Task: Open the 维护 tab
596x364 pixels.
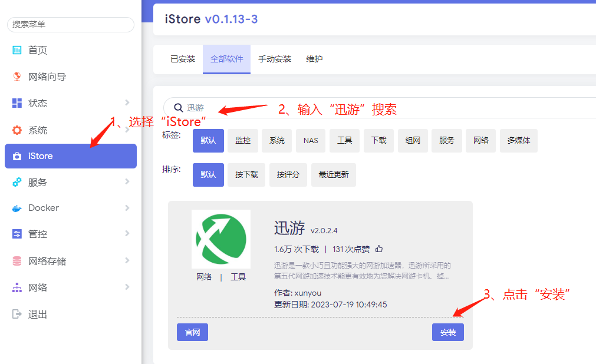Action: pos(314,59)
